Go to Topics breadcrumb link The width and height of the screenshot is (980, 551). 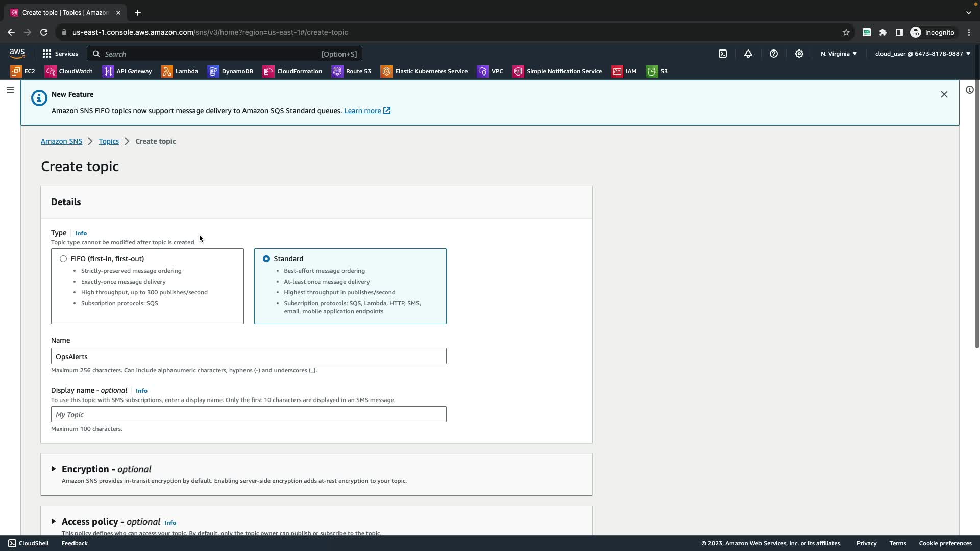click(x=109, y=141)
